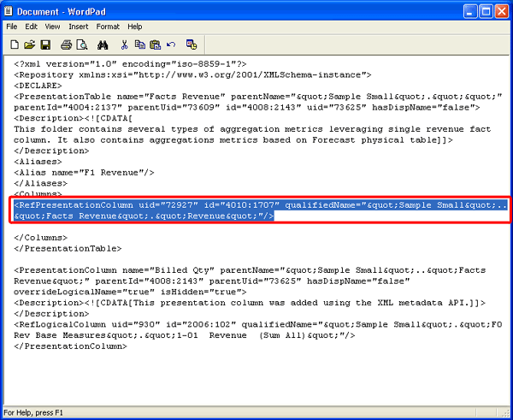Click the WordPad document icon in the title bar

click(x=9, y=11)
